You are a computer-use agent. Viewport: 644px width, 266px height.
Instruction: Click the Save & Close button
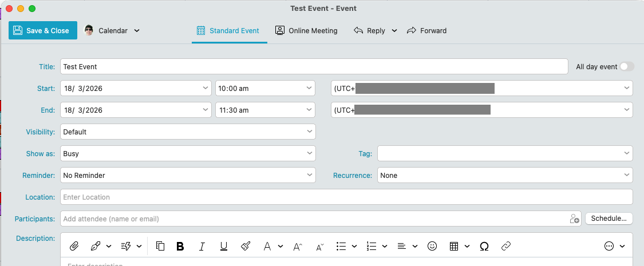coord(42,31)
